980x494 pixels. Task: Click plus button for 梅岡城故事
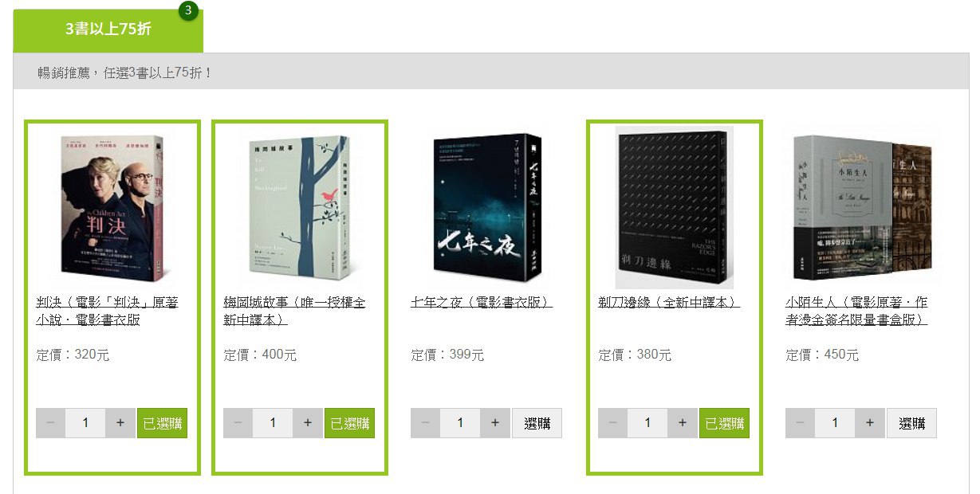click(308, 423)
